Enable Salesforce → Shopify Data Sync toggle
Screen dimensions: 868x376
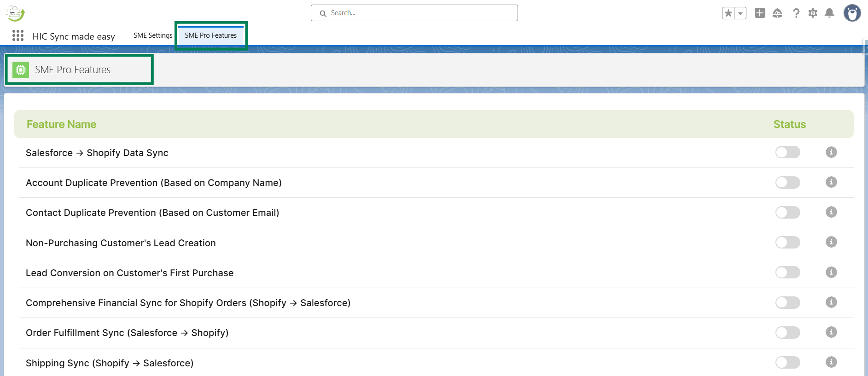(x=787, y=152)
